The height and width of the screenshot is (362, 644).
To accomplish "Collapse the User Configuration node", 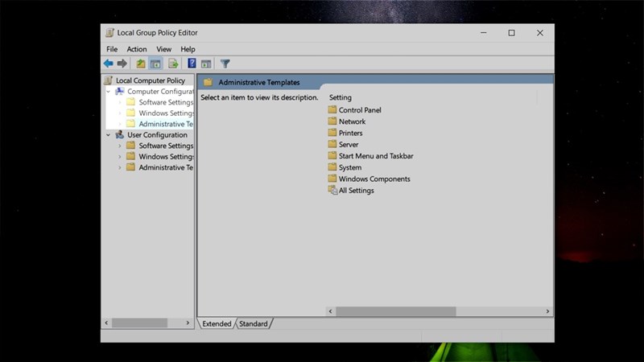I will coord(109,134).
